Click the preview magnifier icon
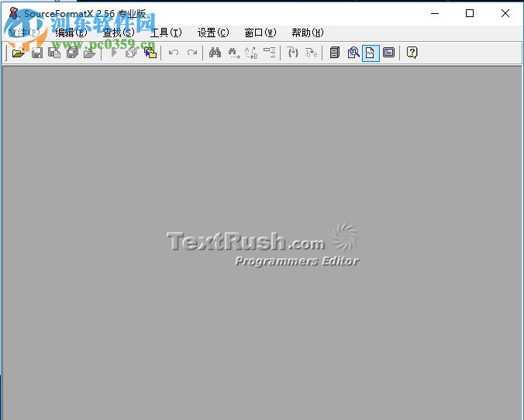This screenshot has width=524, height=420. point(353,53)
